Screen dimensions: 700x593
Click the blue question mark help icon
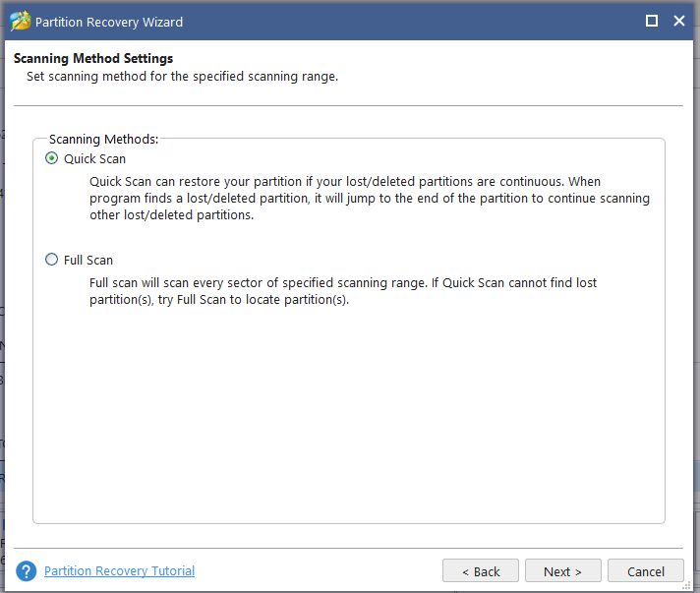[27, 571]
